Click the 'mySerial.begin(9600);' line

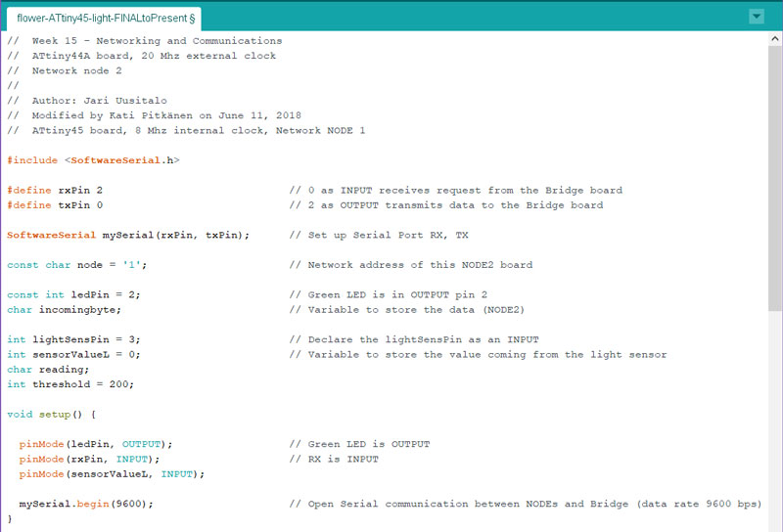86,504
